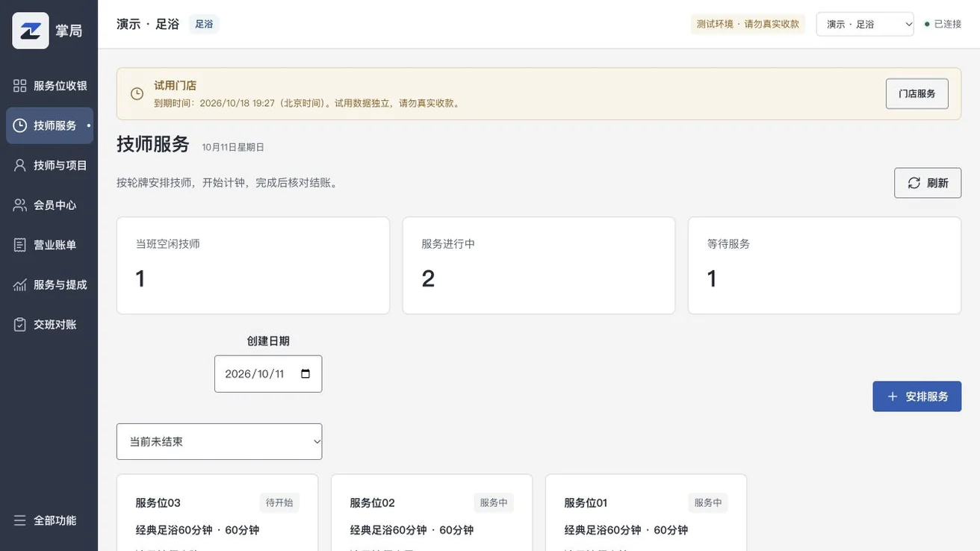Click the refresh arrows icon on 刷新

point(914,183)
